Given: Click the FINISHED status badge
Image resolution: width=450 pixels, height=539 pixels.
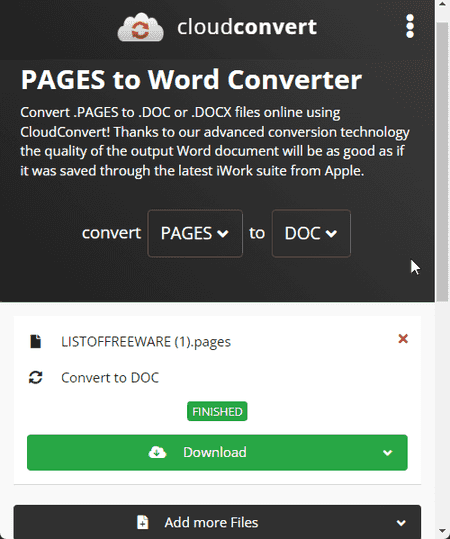Looking at the screenshot, I should point(217,411).
